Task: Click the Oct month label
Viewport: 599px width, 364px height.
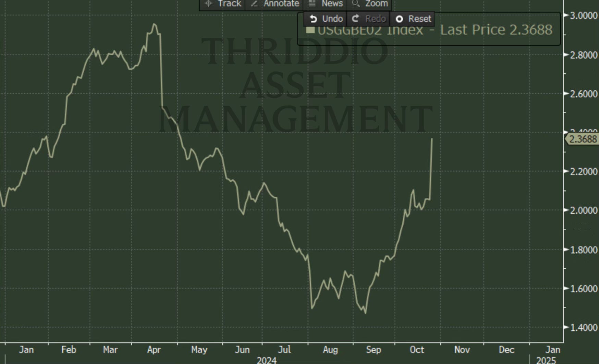Action: (x=417, y=350)
